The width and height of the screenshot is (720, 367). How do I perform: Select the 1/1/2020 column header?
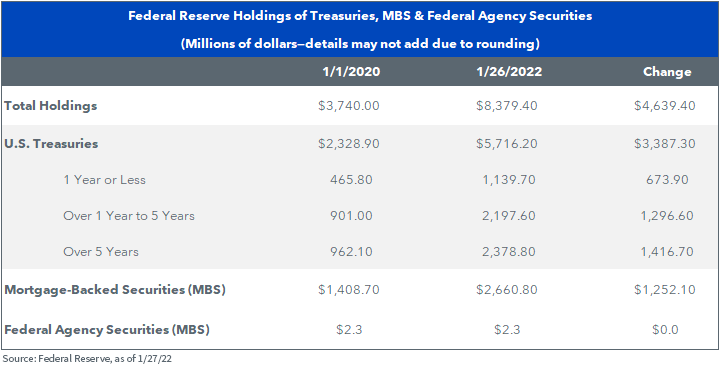click(x=351, y=72)
